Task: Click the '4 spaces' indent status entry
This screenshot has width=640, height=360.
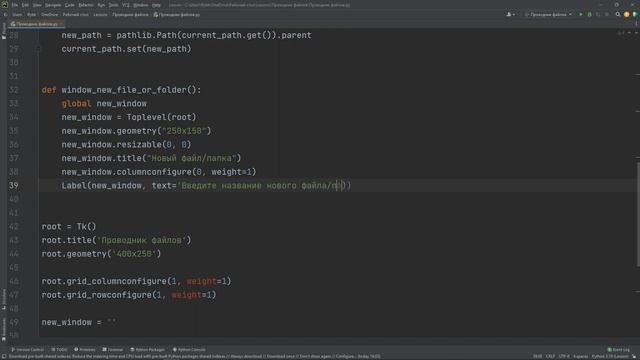Action: [x=580, y=357]
